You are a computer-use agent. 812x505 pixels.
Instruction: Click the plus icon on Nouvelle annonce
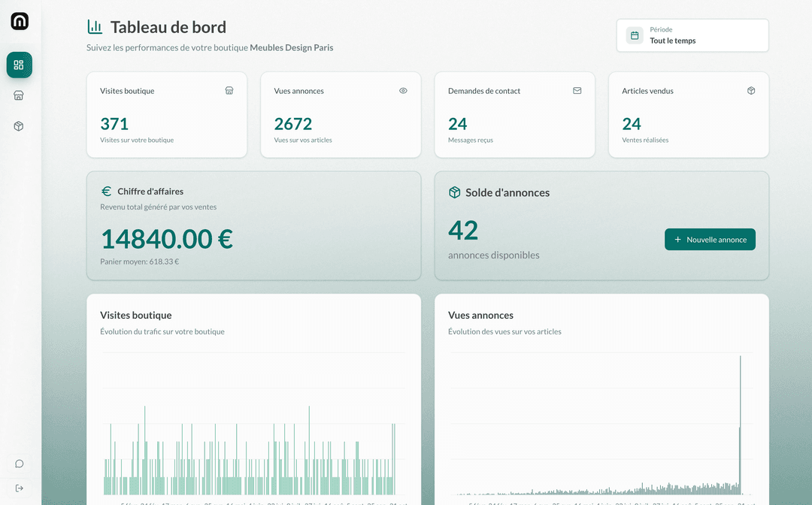point(677,240)
